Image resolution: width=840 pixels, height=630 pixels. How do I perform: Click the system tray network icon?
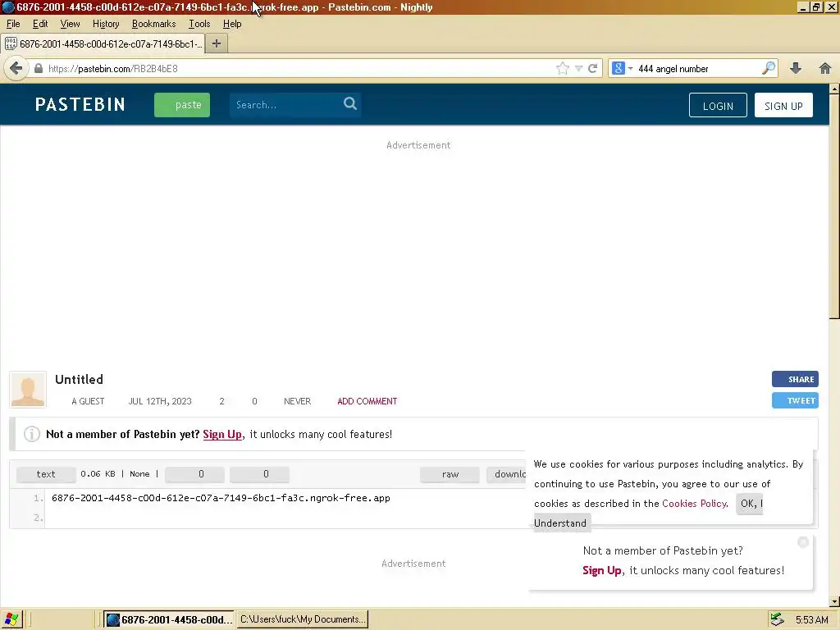(777, 620)
